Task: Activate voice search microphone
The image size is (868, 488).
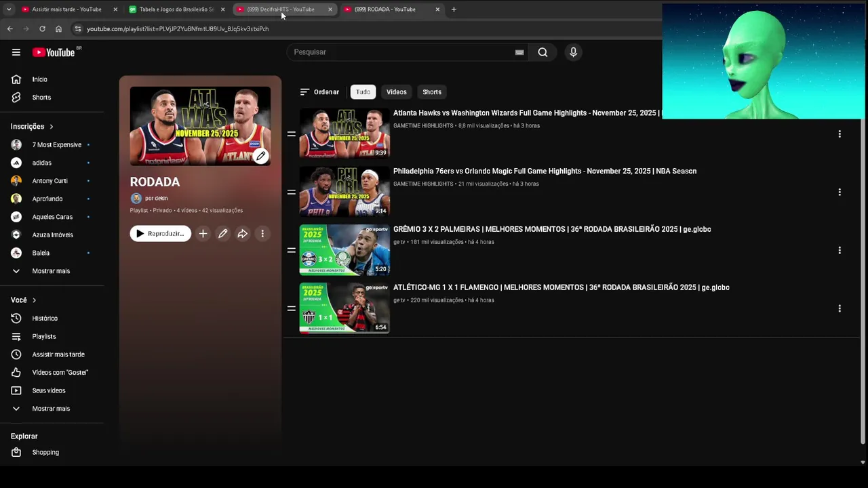Action: pyautogui.click(x=573, y=52)
